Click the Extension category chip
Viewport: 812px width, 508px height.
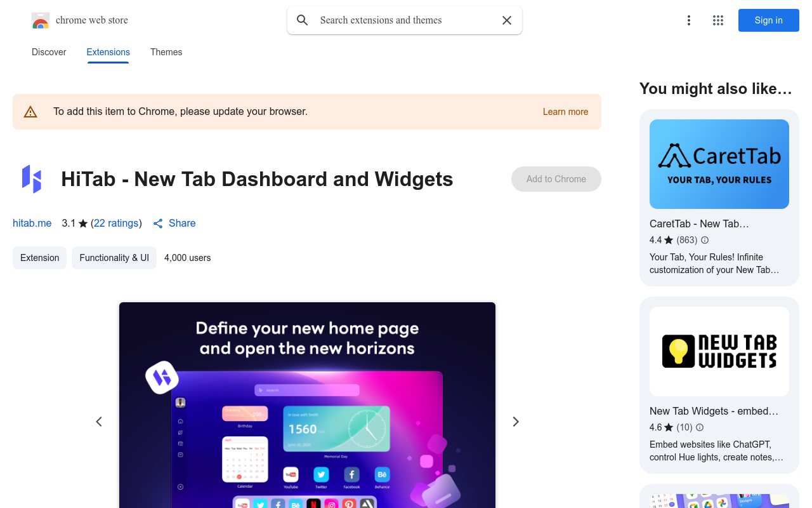pos(39,258)
